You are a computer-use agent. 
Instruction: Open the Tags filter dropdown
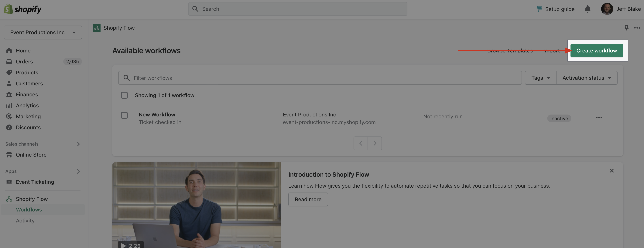point(540,78)
